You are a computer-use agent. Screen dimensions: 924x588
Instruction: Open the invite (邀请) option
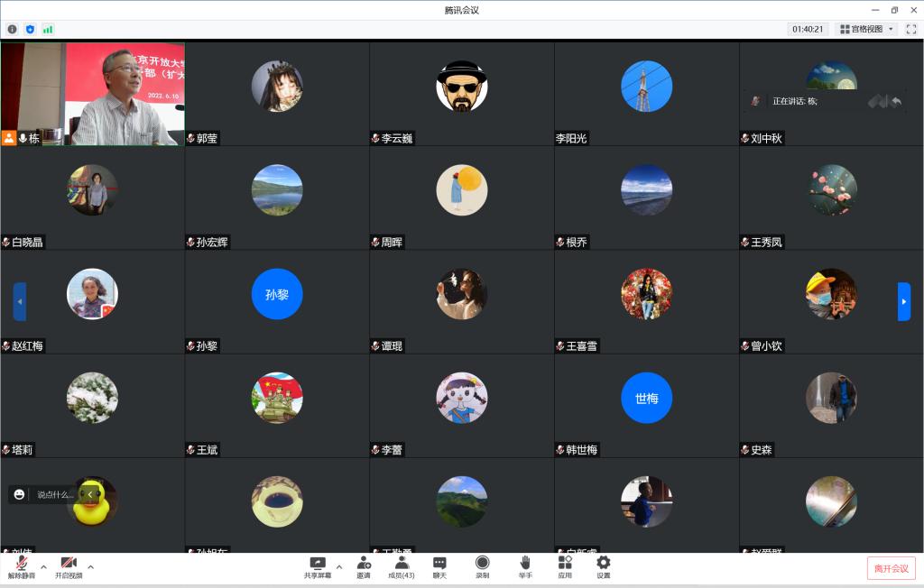(364, 566)
